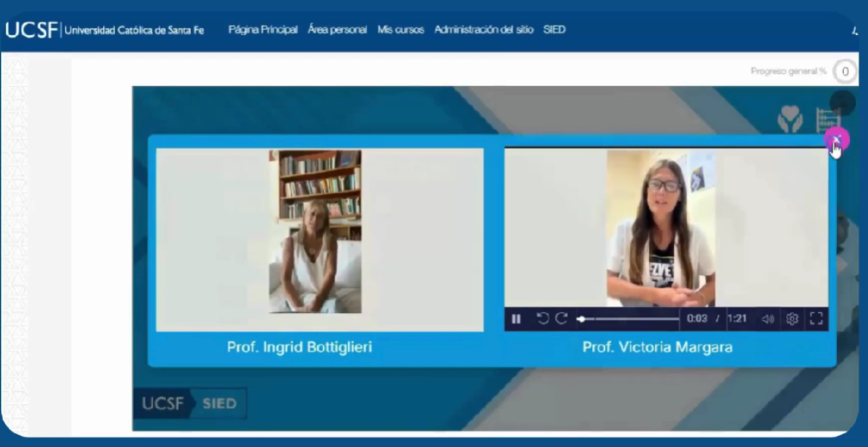Click the video progress bar

pos(629,319)
